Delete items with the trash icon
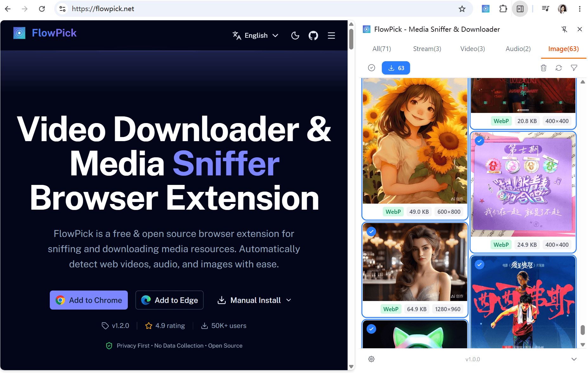The width and height of the screenshot is (588, 373). pos(544,68)
